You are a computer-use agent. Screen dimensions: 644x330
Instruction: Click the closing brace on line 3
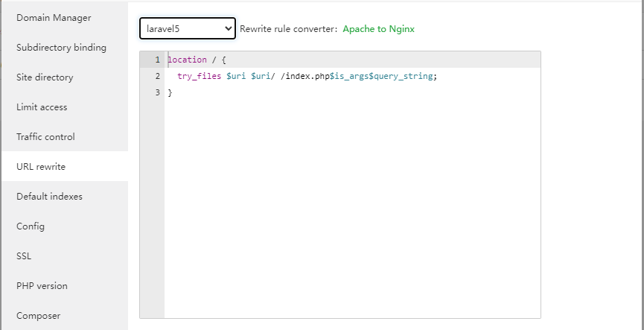pos(170,92)
